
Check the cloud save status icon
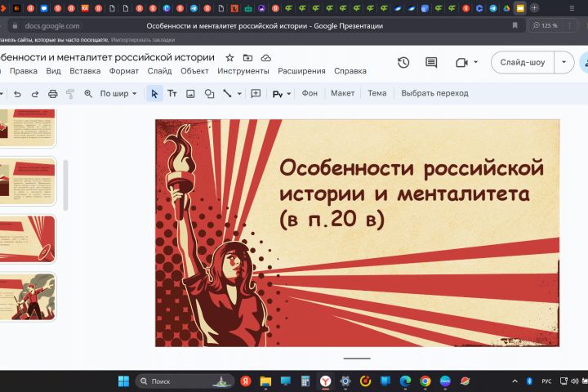point(266,58)
